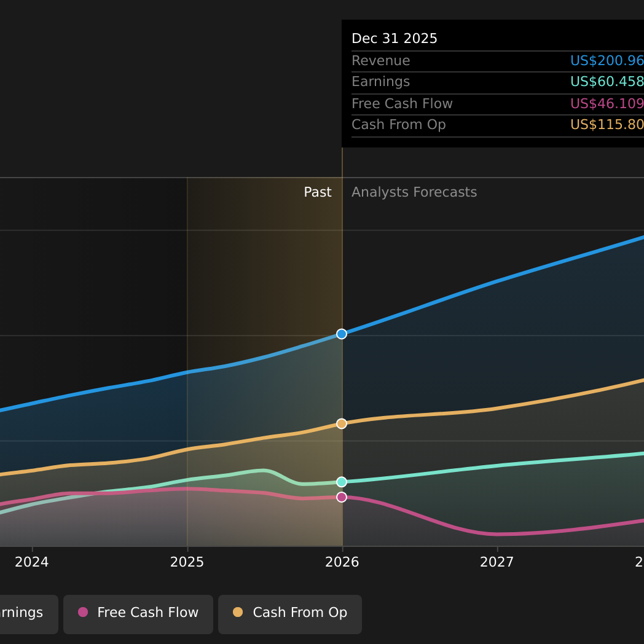Toggle the partially visible Earnings legend button
The height and width of the screenshot is (644, 644).
coord(25,614)
